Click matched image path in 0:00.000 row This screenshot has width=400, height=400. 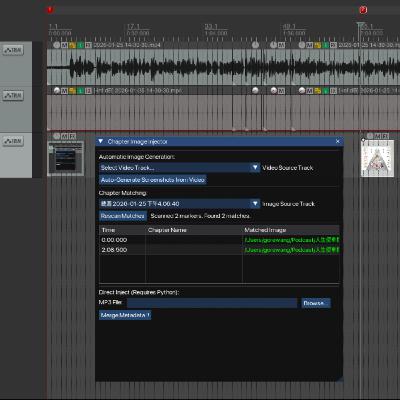tap(292, 240)
